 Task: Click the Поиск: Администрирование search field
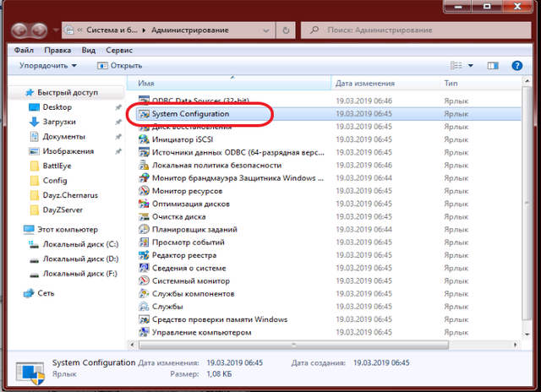(416, 30)
